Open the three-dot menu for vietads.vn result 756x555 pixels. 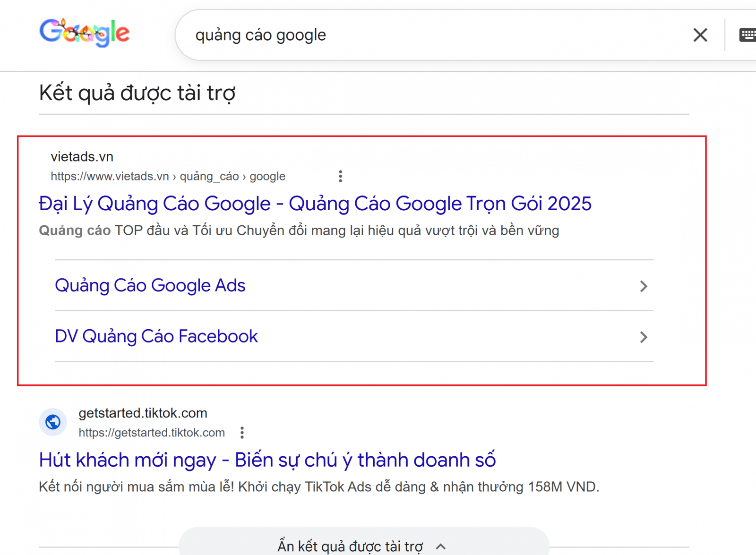click(340, 176)
